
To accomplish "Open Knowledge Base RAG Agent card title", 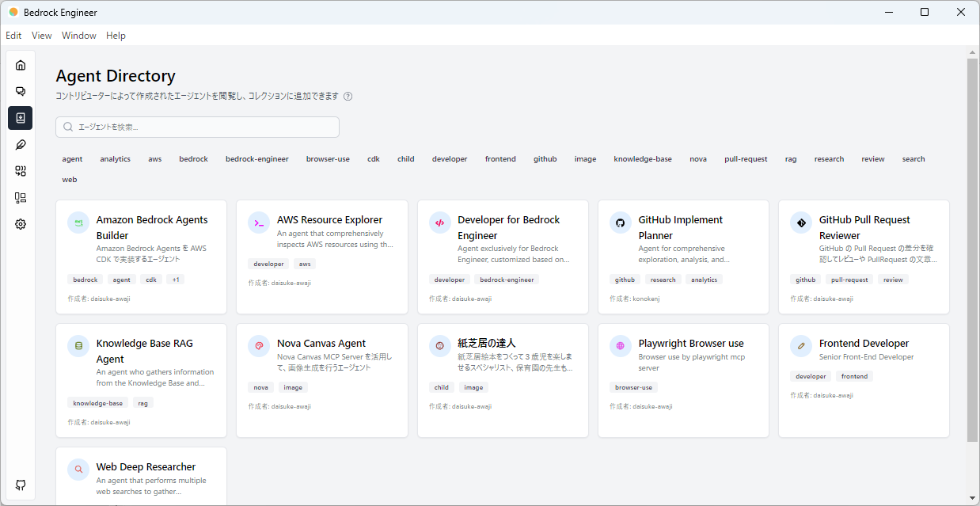I will pyautogui.click(x=145, y=351).
